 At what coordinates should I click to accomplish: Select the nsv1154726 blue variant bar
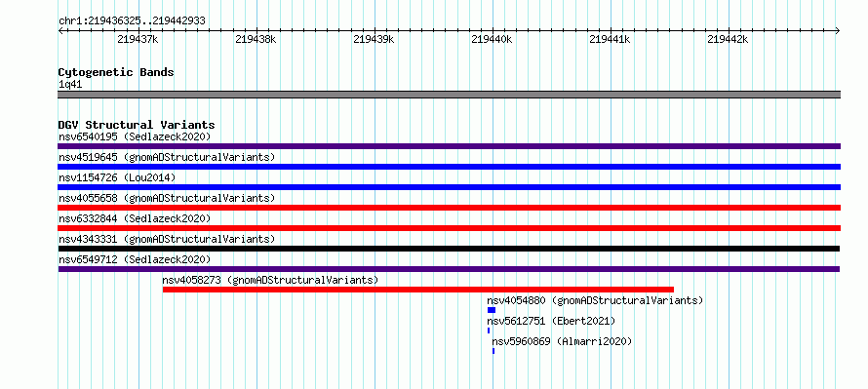click(449, 187)
